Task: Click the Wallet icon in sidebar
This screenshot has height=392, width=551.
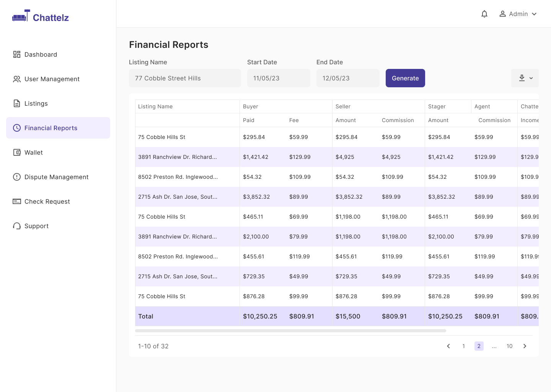Action: [17, 152]
